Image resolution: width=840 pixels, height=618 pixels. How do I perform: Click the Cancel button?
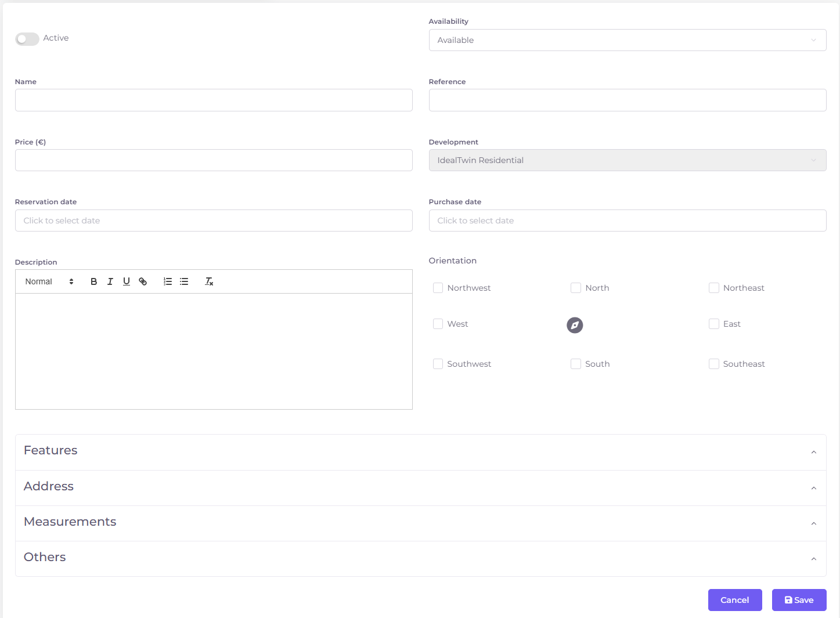[734, 600]
